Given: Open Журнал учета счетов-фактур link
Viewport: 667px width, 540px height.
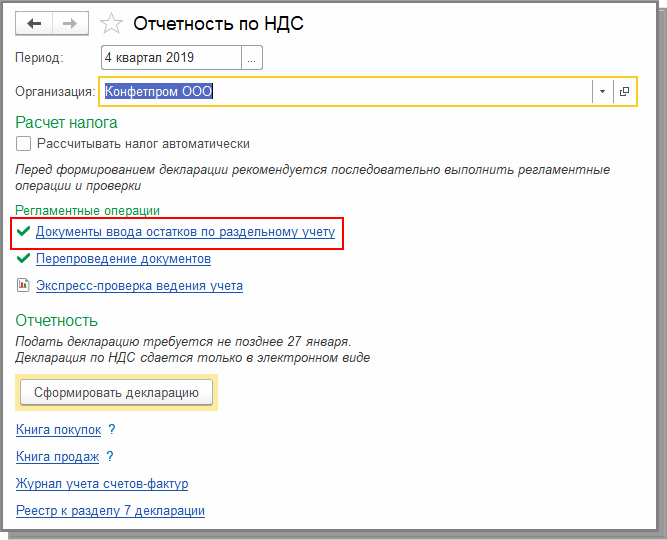Looking at the screenshot, I should (102, 484).
